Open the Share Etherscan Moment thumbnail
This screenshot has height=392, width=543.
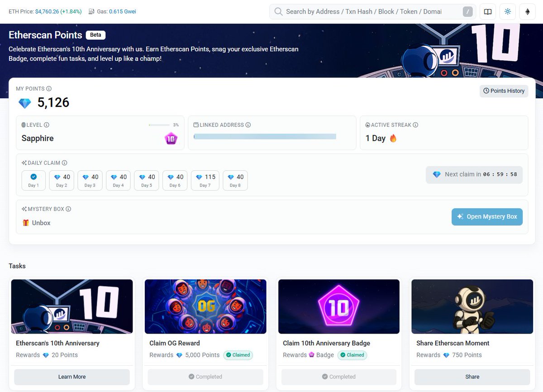pos(472,306)
